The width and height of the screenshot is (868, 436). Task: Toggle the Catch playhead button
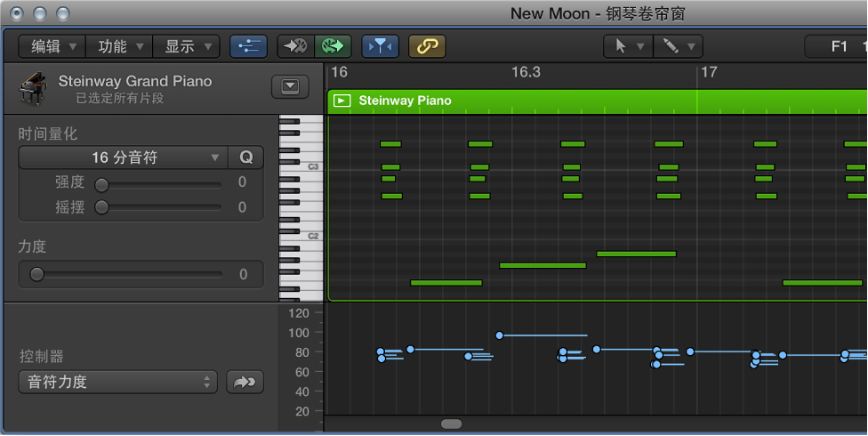coord(381,46)
